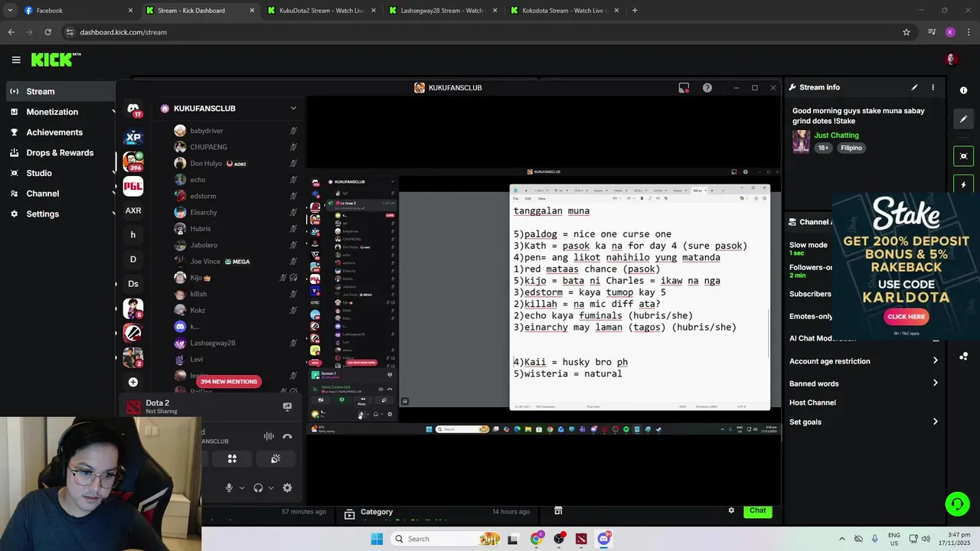Viewport: 980px width, 551px height.
Task: Open Monetization in Kick sidebar
Action: pyautogui.click(x=61, y=112)
